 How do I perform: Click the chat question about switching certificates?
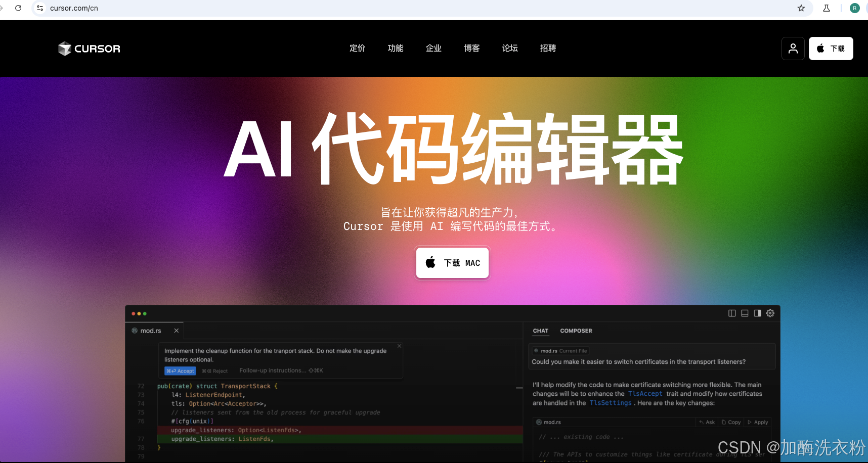point(638,362)
